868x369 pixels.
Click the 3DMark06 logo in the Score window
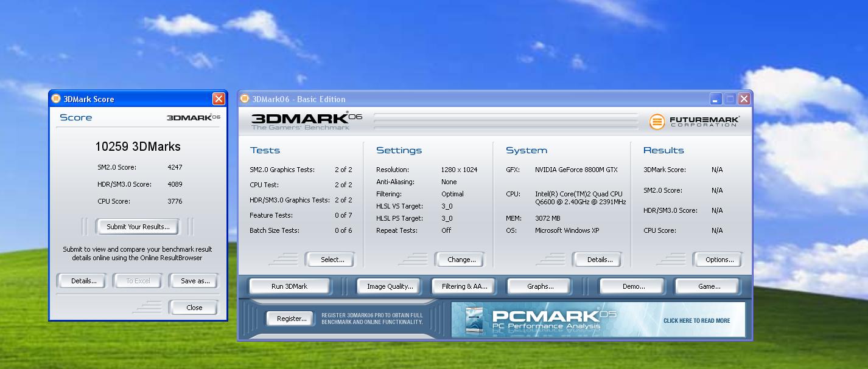(x=194, y=117)
